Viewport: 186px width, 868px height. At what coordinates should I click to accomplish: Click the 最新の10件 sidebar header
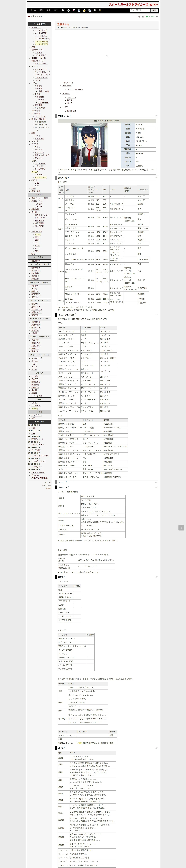coord(40,422)
